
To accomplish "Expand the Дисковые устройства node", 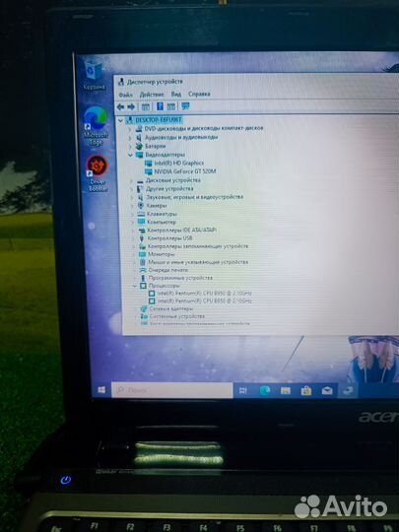I will tap(132, 181).
